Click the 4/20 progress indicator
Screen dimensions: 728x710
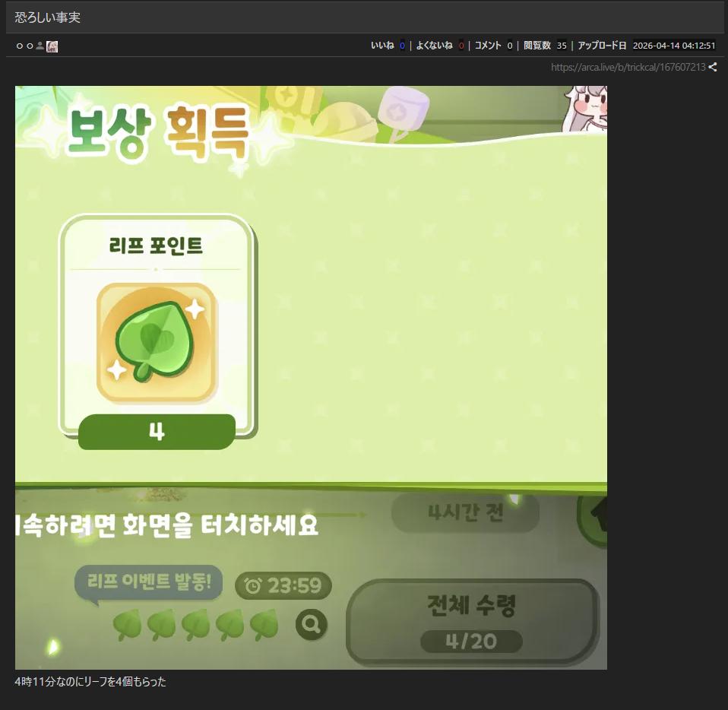click(471, 642)
